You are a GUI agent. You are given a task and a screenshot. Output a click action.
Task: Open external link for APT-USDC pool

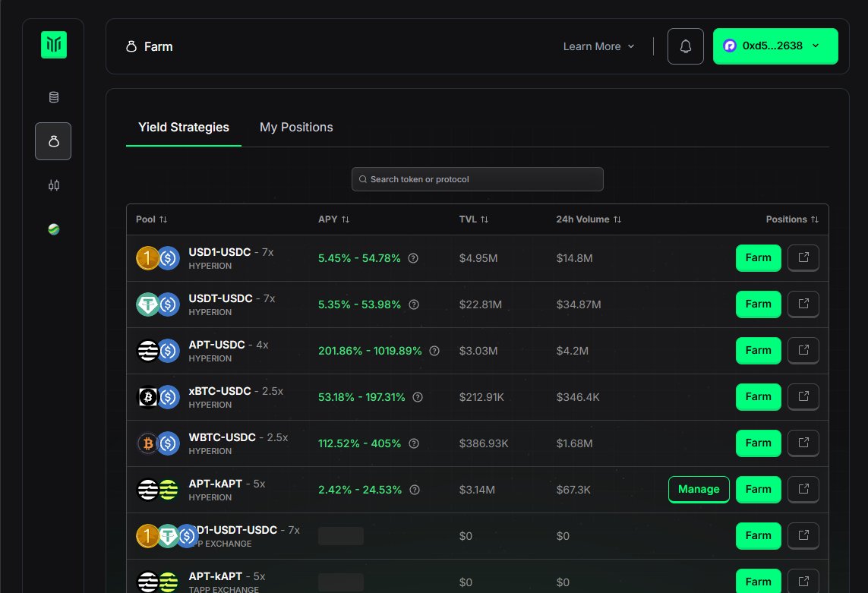point(803,351)
